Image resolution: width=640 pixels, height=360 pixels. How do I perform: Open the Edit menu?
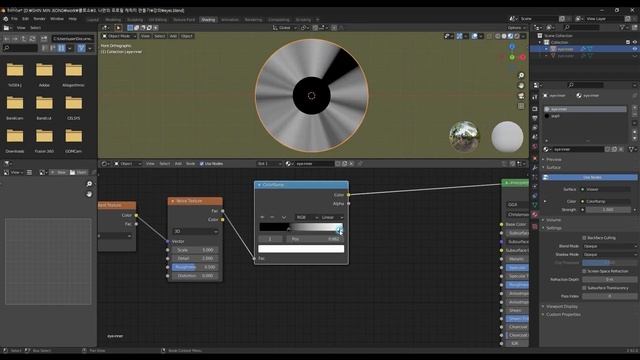coord(25,19)
